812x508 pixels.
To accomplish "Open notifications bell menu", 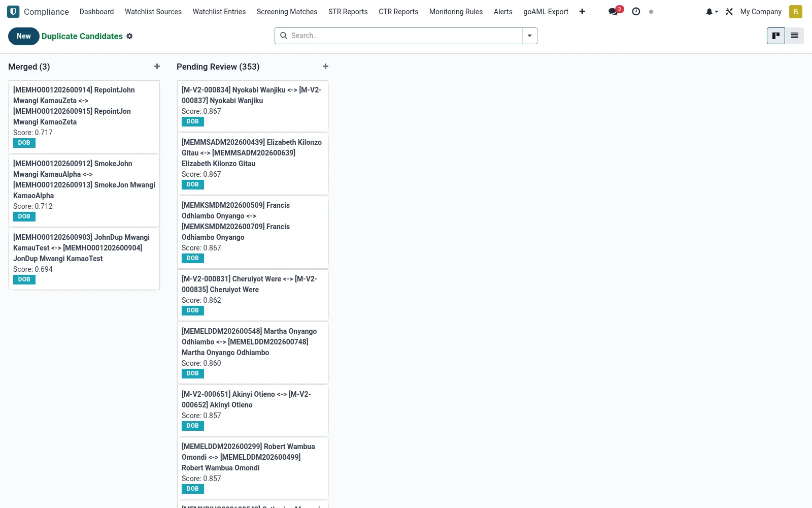I will (712, 12).
